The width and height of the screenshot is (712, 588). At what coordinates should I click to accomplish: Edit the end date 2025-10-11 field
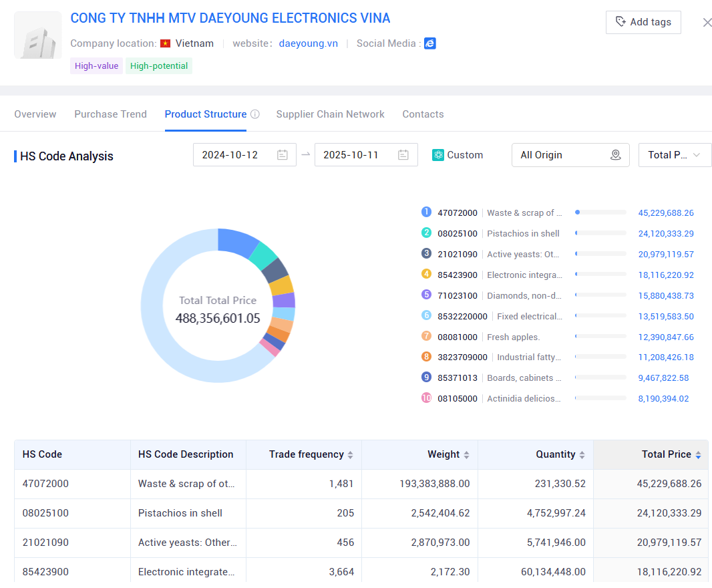tap(366, 155)
